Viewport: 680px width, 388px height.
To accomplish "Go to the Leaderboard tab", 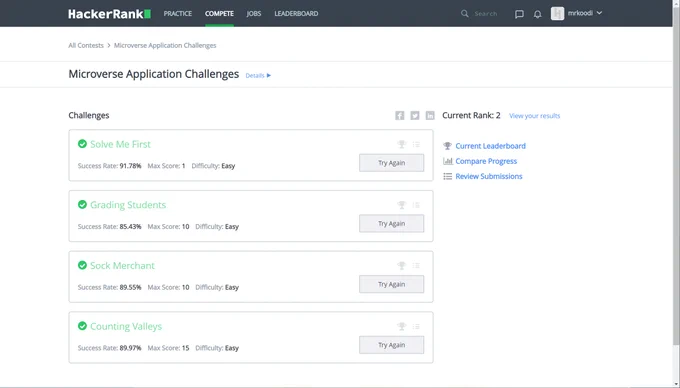I will (x=296, y=13).
